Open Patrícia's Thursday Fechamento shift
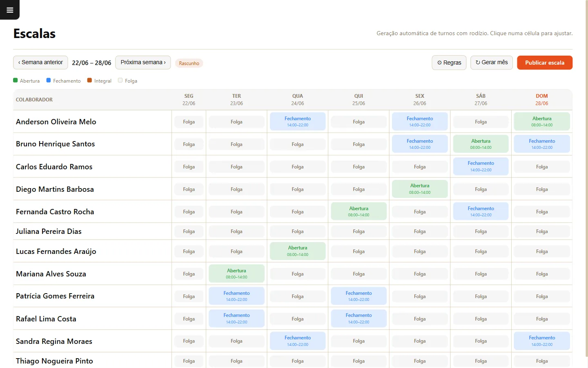 359,296
